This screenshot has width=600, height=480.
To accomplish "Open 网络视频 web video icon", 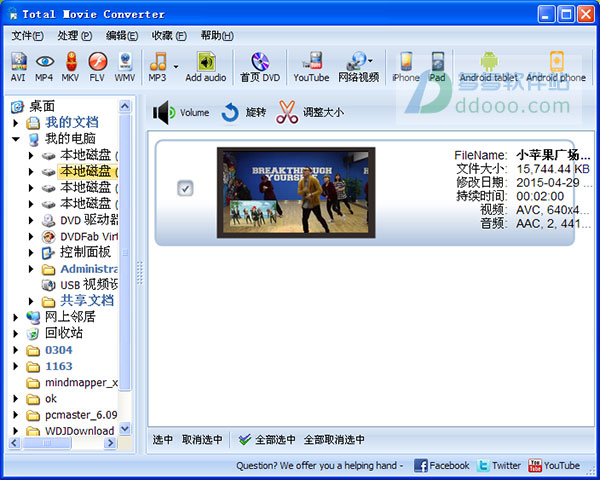I will [x=357, y=62].
